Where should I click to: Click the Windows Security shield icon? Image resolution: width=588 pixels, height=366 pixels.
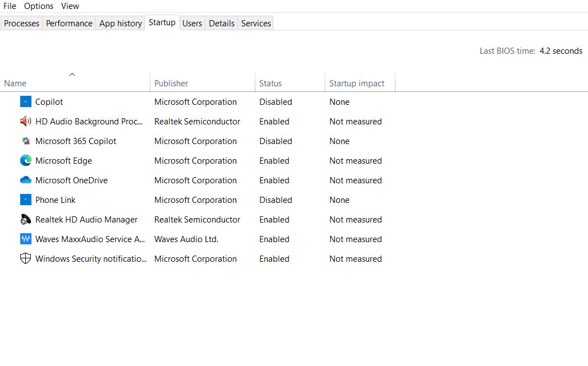25,258
